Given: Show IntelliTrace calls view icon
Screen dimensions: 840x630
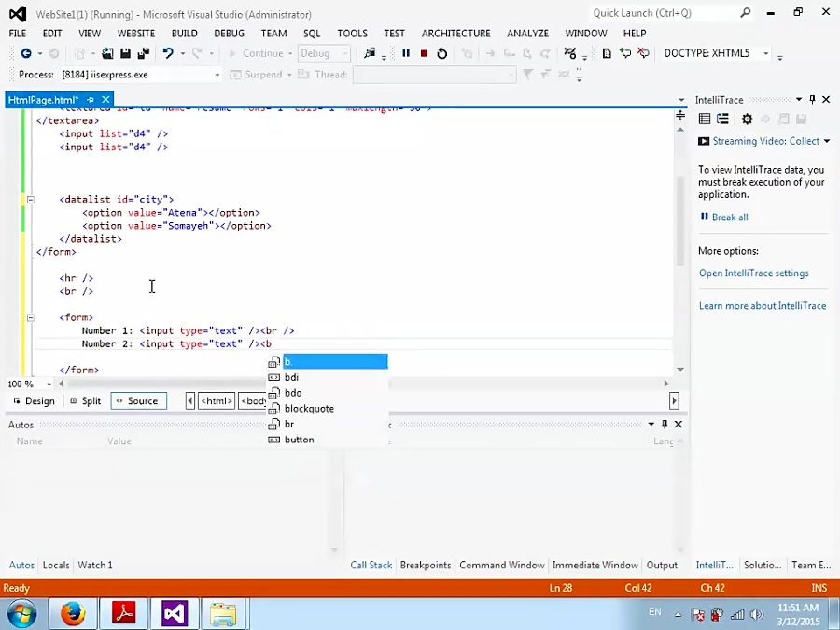Looking at the screenshot, I should (x=722, y=119).
